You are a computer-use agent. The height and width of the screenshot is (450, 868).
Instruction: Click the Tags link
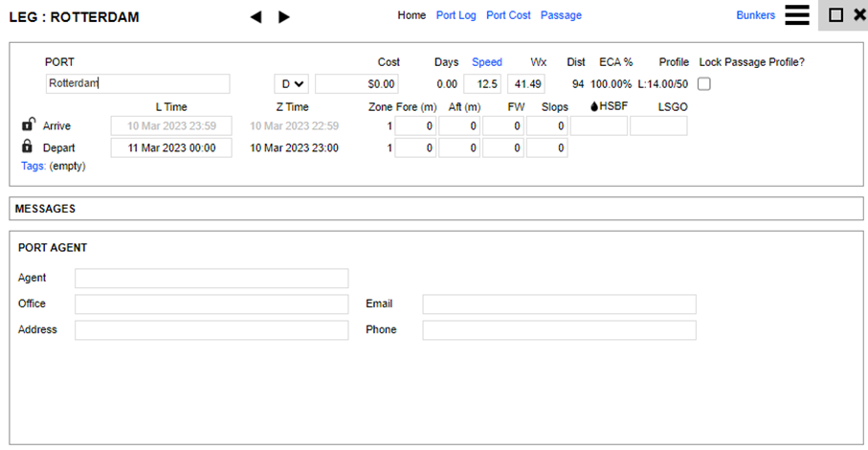coord(33,166)
